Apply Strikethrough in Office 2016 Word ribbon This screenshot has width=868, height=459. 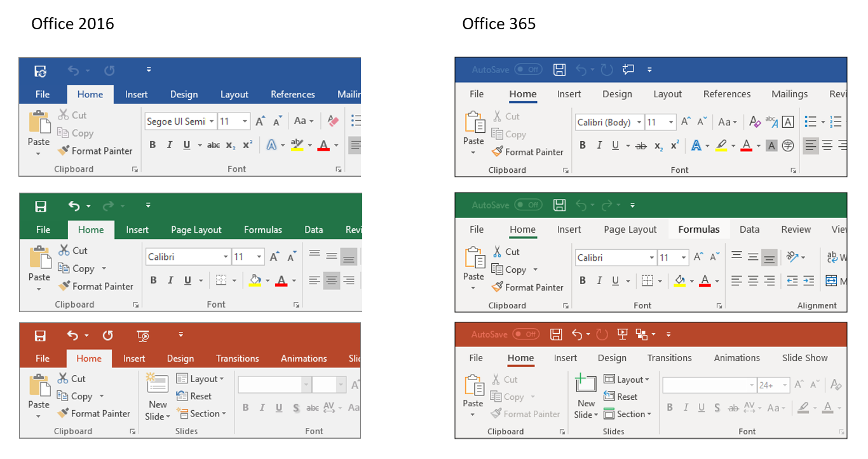pos(214,145)
